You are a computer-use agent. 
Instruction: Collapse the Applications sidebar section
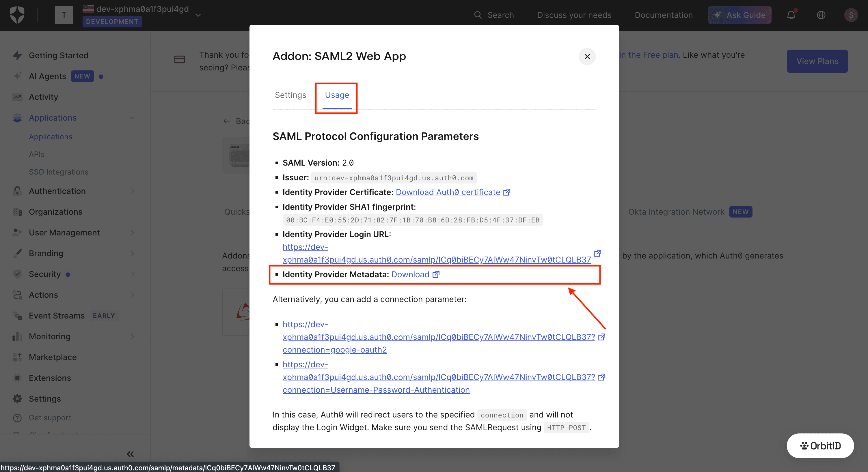[132, 118]
